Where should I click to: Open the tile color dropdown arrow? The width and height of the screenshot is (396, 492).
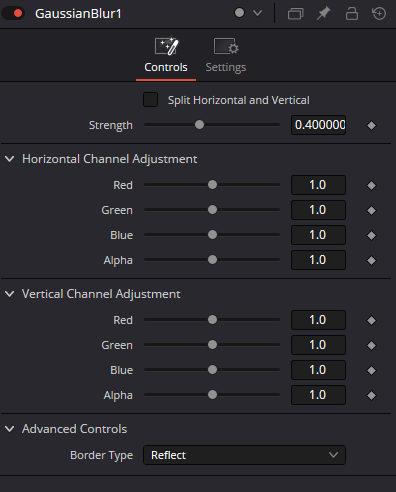tap(257, 13)
